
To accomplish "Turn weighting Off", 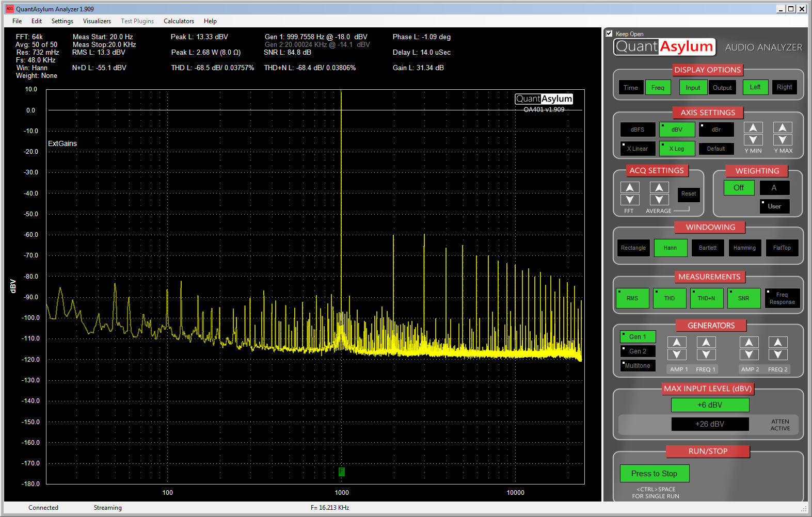I will pos(739,188).
